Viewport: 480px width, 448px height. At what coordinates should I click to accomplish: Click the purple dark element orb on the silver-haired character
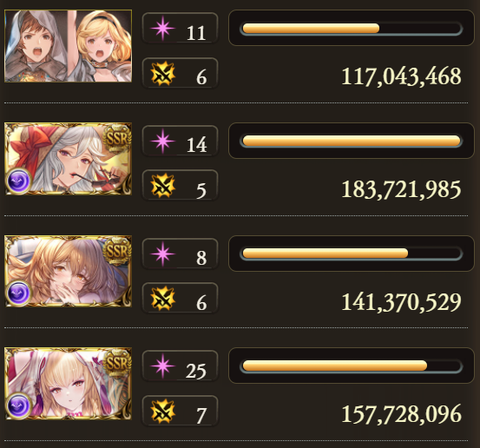coord(19,181)
